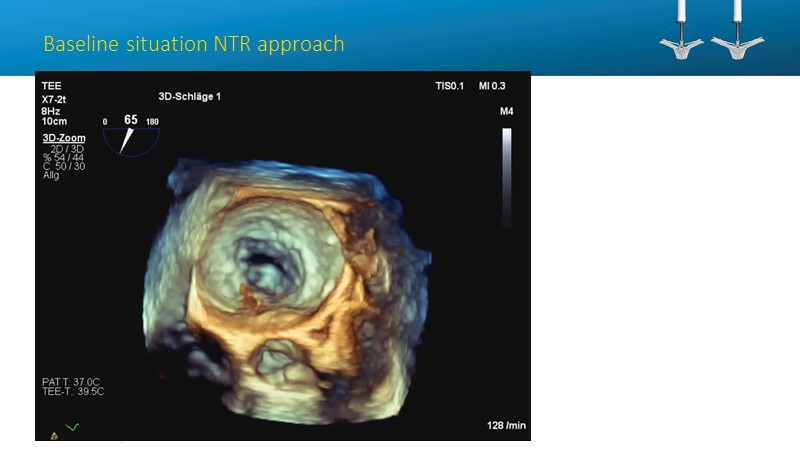Click the 2D / 3D gain header

point(63,148)
